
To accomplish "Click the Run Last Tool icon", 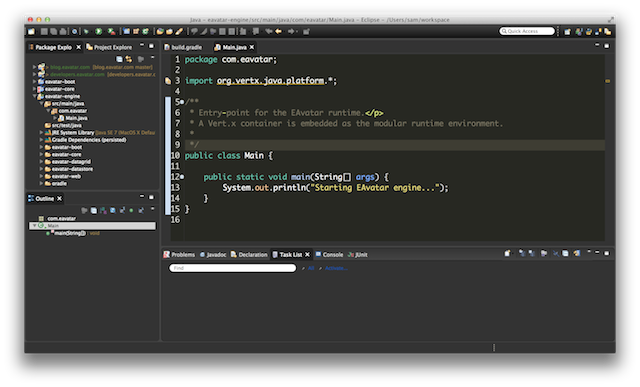I will pos(111,31).
